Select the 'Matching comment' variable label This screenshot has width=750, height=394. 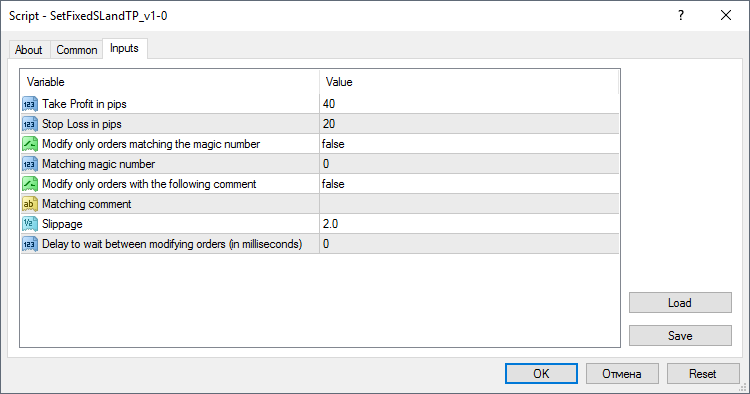87,204
